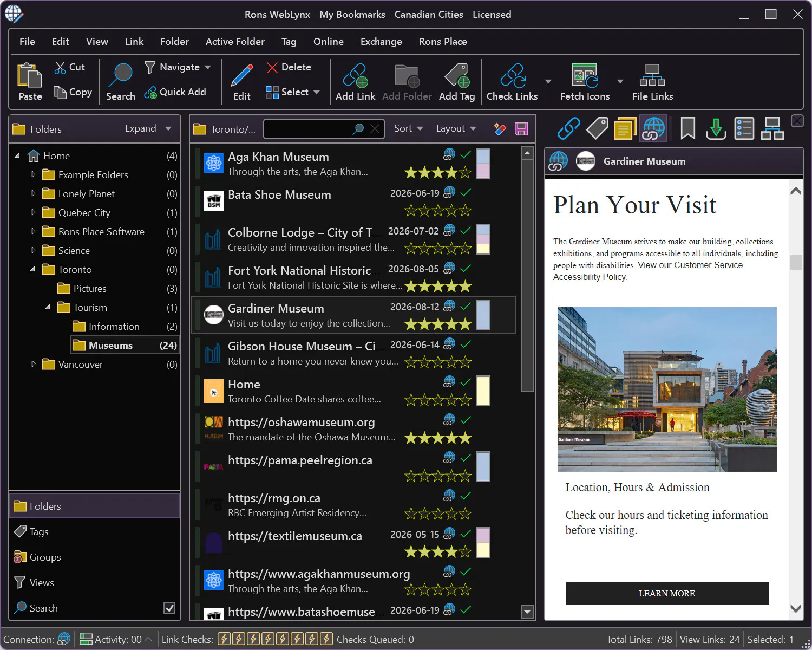Open the list details icon in the right panel
Viewport: 812px width, 650px height.
pos(744,129)
